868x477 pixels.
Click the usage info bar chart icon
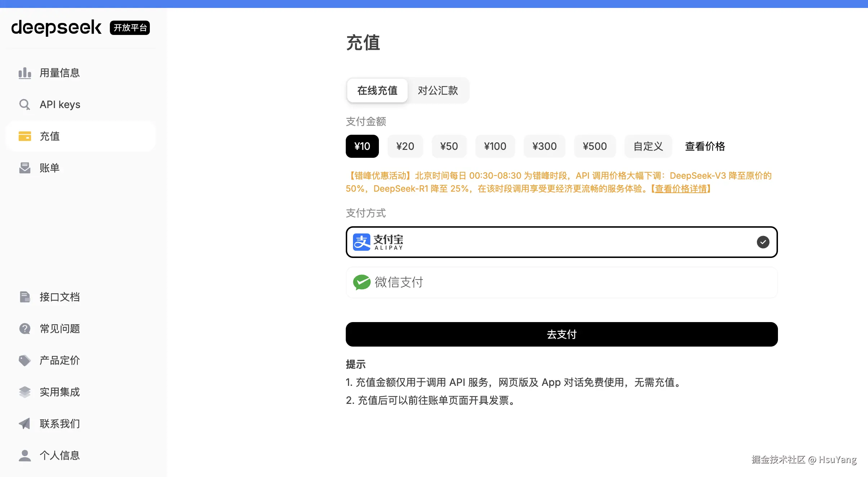[x=24, y=73]
